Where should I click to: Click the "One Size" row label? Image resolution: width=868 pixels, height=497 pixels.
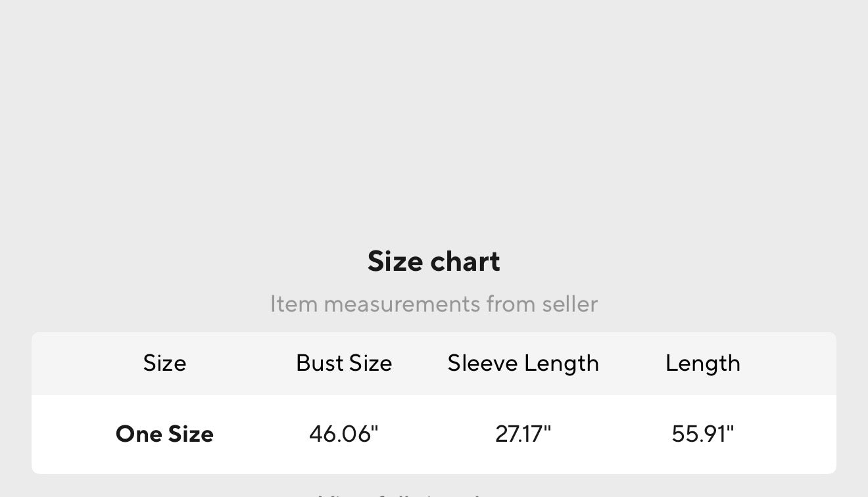(x=164, y=434)
